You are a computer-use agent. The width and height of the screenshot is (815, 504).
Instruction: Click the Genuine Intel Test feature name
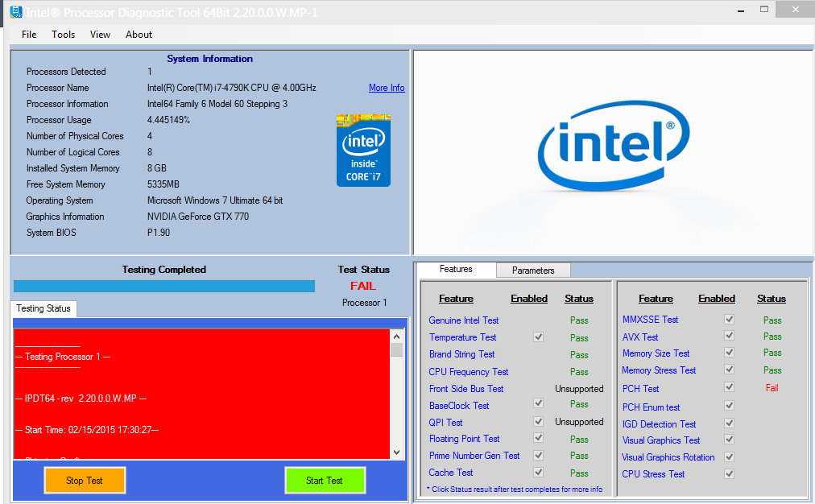coord(464,320)
